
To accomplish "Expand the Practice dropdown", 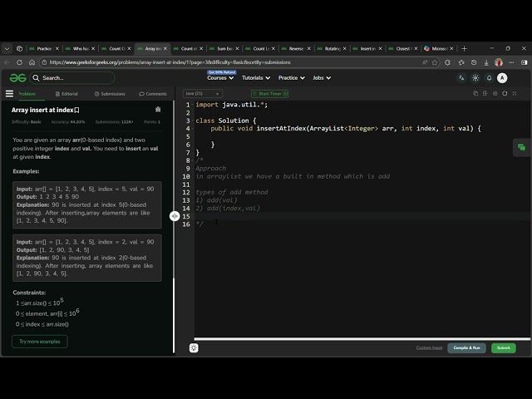I will [x=292, y=78].
